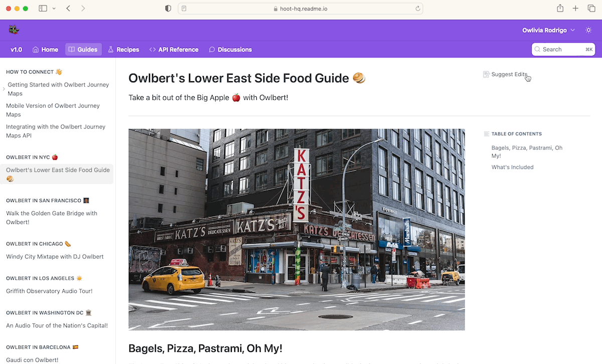Reload the page with refresh icon

[417, 9]
